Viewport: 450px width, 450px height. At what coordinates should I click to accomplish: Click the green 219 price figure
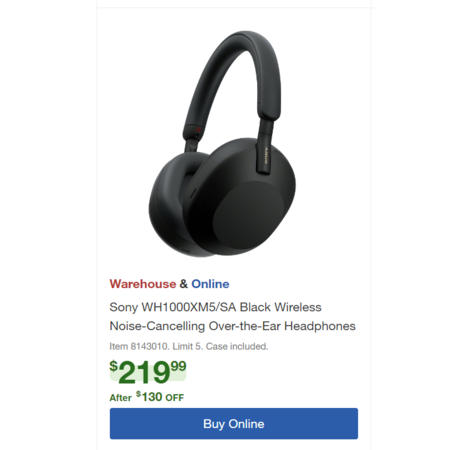(144, 373)
